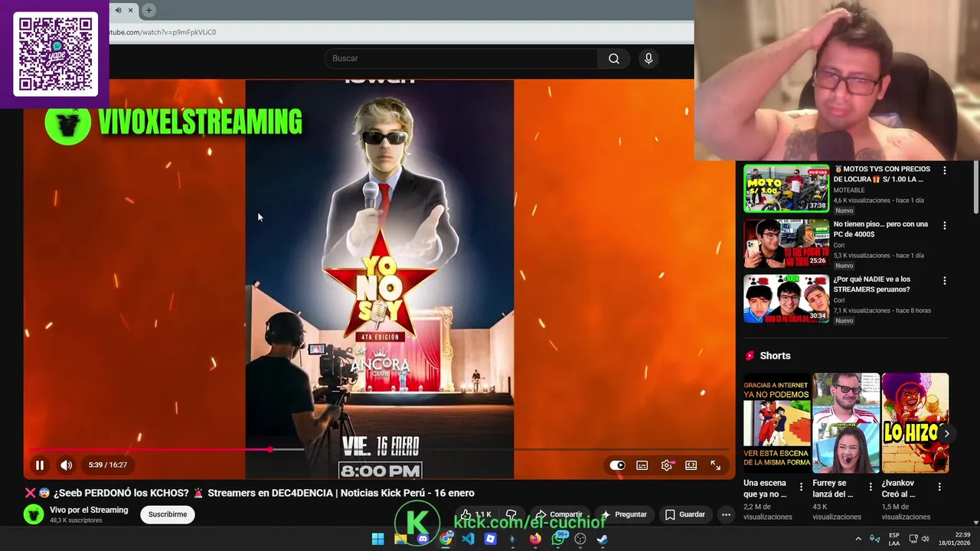This screenshot has height=551, width=980.
Task: Click the MOTOS TVS CON PRECIOS title
Action: (882, 174)
